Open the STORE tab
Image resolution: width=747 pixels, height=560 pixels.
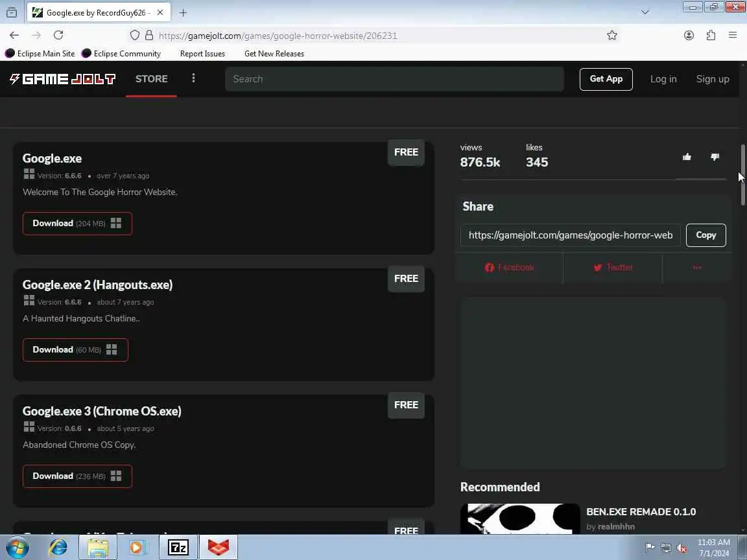tap(152, 79)
